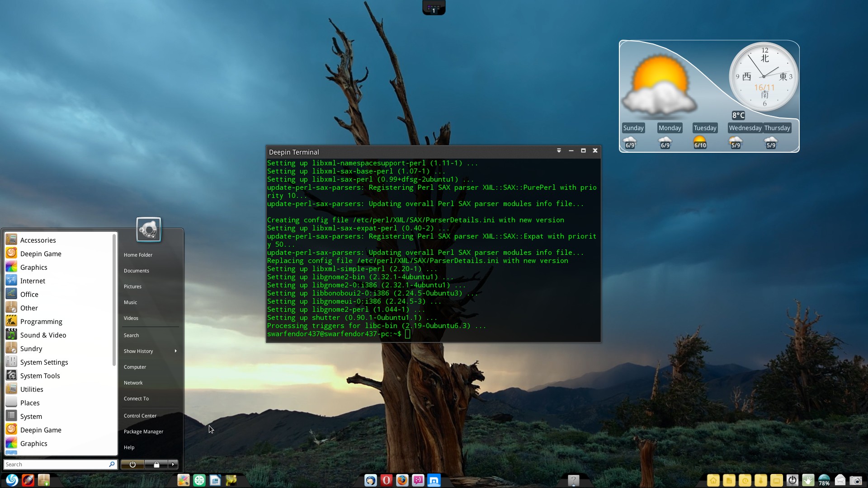The height and width of the screenshot is (488, 868).
Task: Select Internet category in start menu
Action: tap(33, 281)
